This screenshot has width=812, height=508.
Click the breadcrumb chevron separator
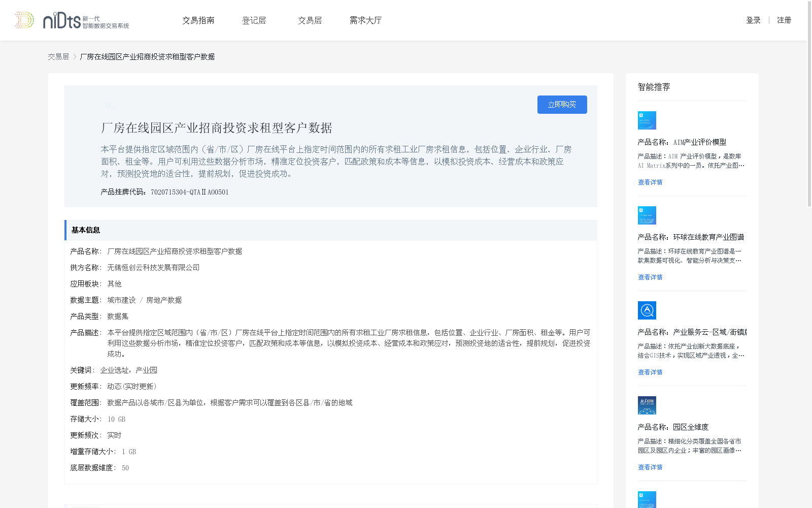[x=75, y=57]
